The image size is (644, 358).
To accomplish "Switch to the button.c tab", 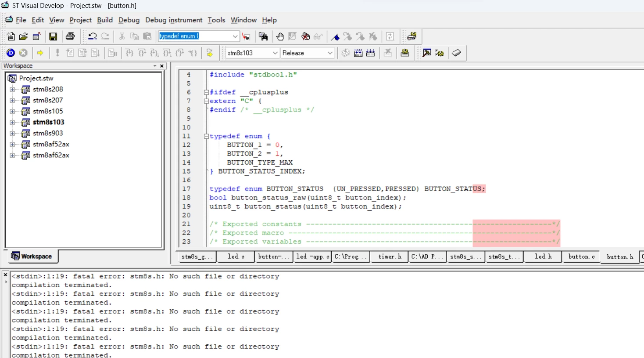I will pyautogui.click(x=581, y=257).
